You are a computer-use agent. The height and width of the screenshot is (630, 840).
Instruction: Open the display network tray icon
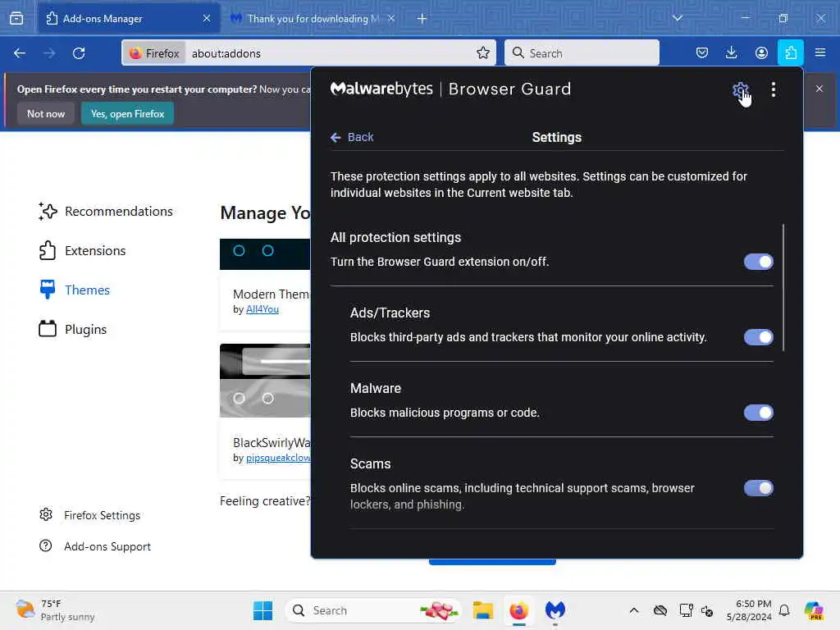tap(686, 610)
